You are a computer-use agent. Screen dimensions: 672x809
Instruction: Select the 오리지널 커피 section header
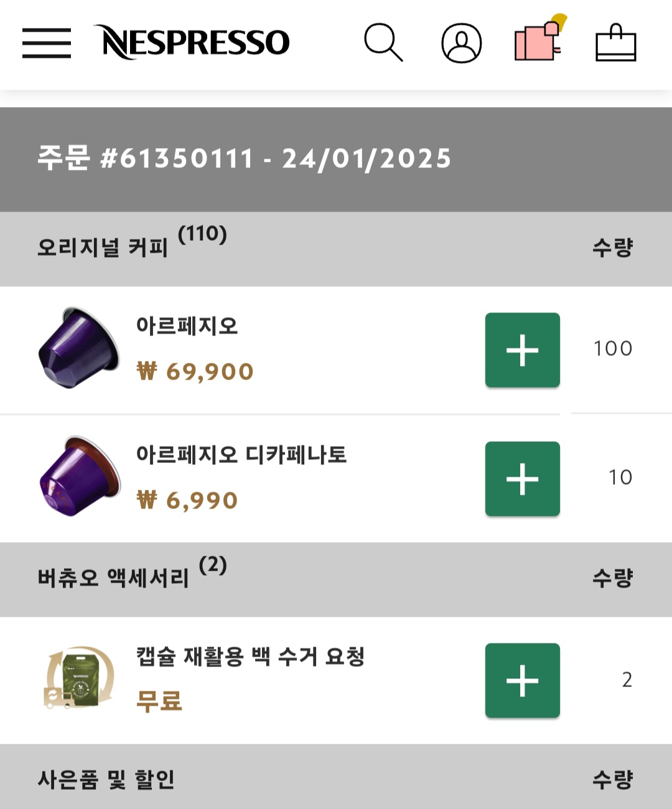[103, 248]
